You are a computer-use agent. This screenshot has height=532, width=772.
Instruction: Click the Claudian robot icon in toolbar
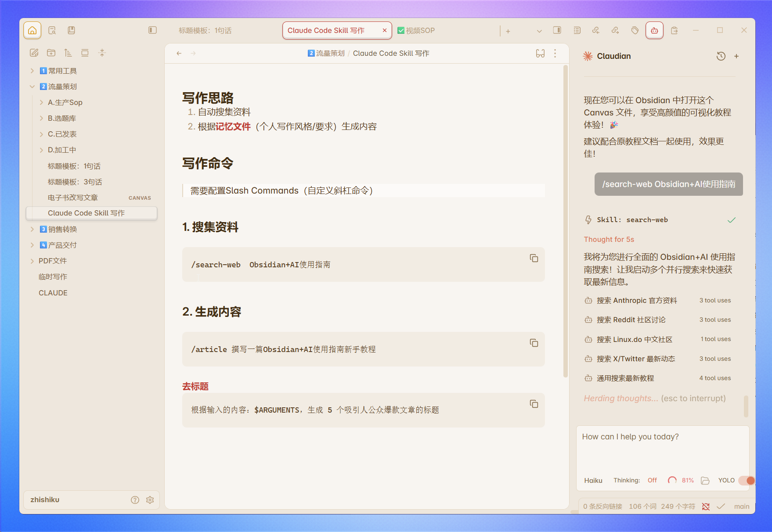[x=654, y=31]
